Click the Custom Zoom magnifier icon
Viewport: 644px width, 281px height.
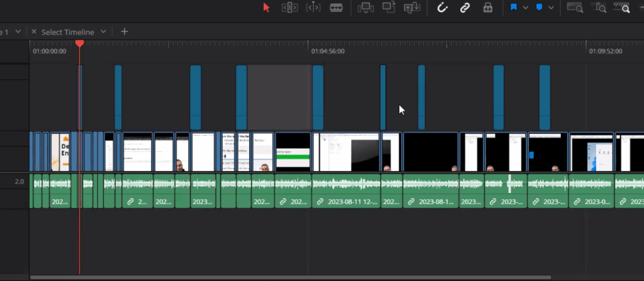622,8
